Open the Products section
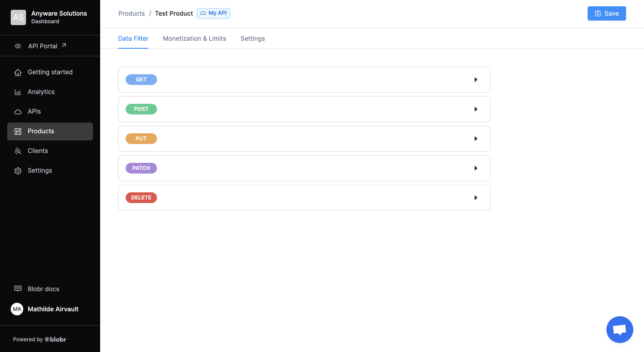 point(41,131)
